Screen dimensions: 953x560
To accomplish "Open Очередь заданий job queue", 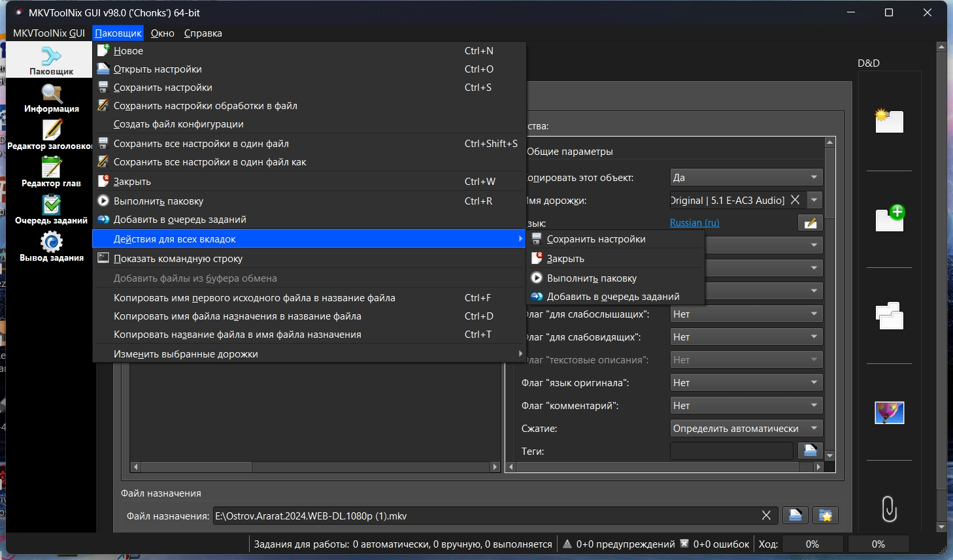I will [x=51, y=210].
